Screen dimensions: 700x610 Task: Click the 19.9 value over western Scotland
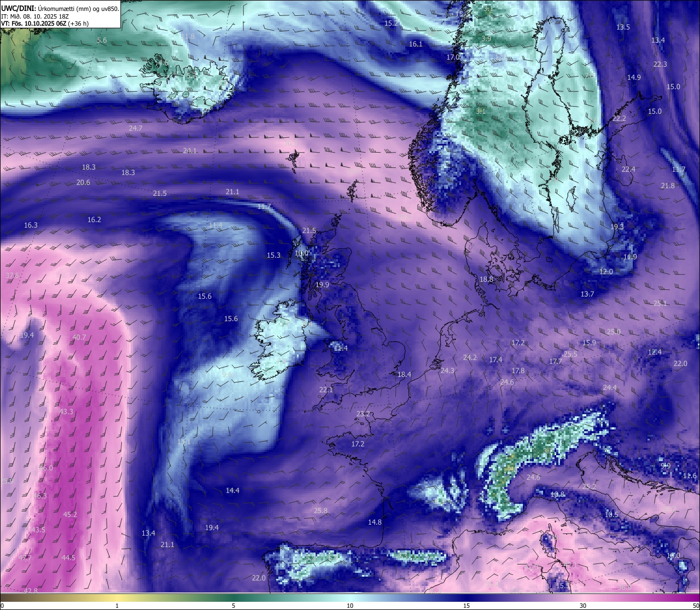(322, 285)
